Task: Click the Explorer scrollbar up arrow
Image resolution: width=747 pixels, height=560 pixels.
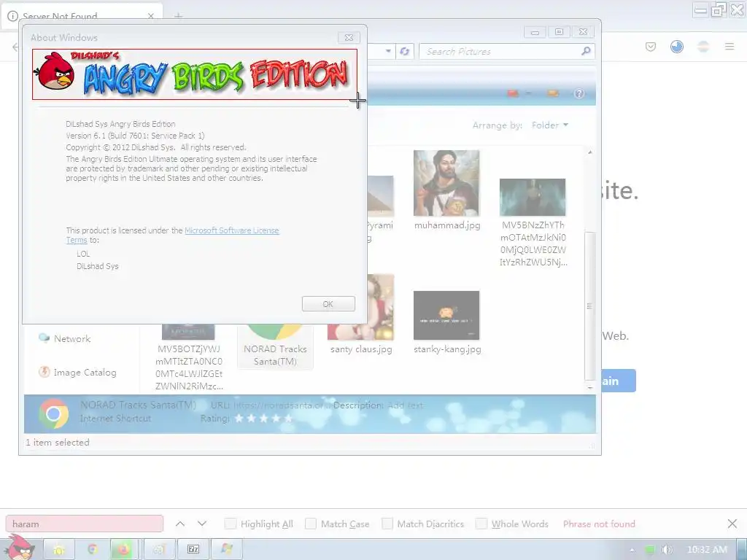Action: pyautogui.click(x=589, y=152)
